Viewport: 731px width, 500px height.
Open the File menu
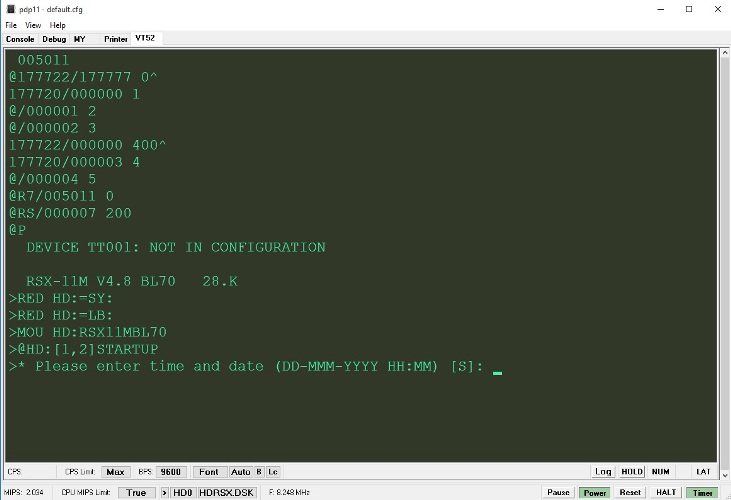(11, 25)
